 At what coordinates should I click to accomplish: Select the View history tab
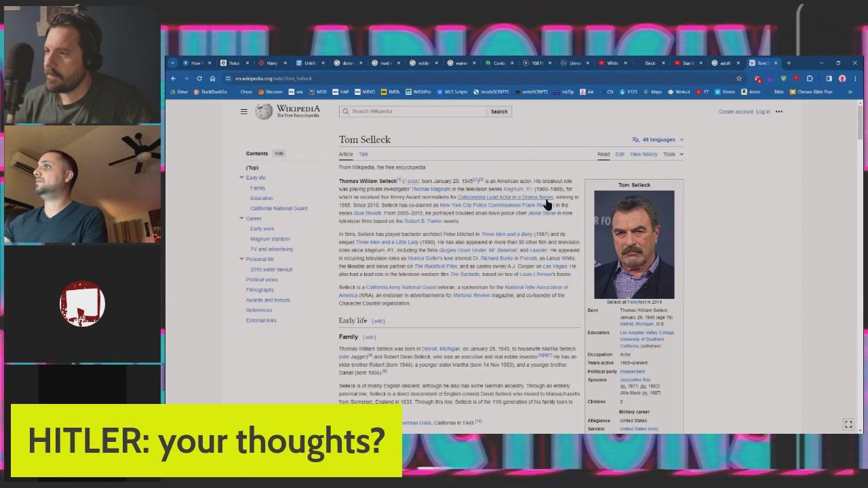click(644, 155)
